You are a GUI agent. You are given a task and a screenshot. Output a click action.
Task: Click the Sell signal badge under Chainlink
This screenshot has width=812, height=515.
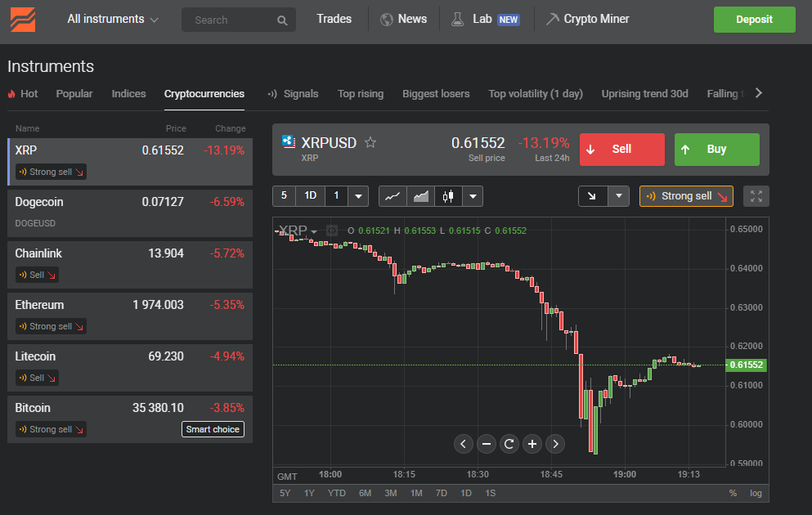coord(37,275)
